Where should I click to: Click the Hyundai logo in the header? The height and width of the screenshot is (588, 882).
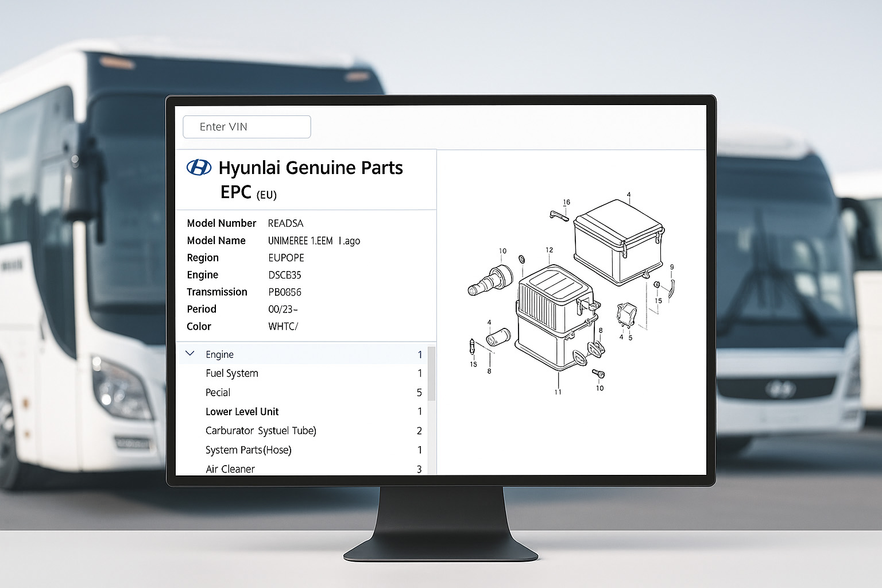pos(199,167)
